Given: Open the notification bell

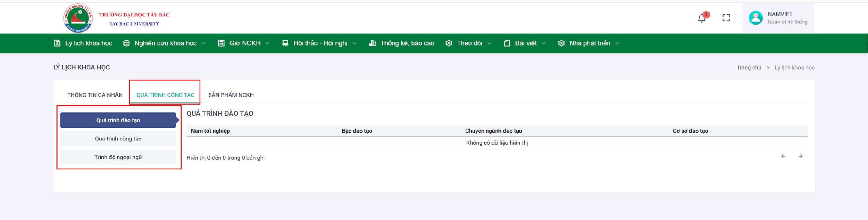Looking at the screenshot, I should tap(702, 18).
